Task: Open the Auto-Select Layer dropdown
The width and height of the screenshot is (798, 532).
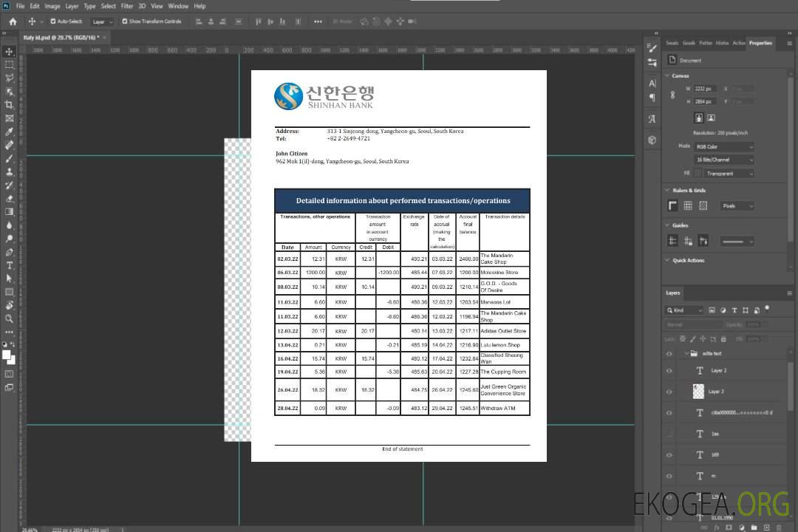Action: [102, 21]
